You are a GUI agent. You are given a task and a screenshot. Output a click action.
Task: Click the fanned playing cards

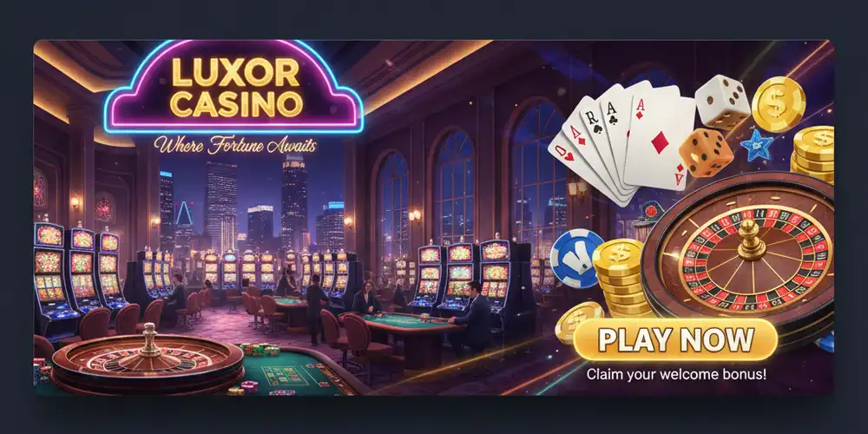(622, 143)
